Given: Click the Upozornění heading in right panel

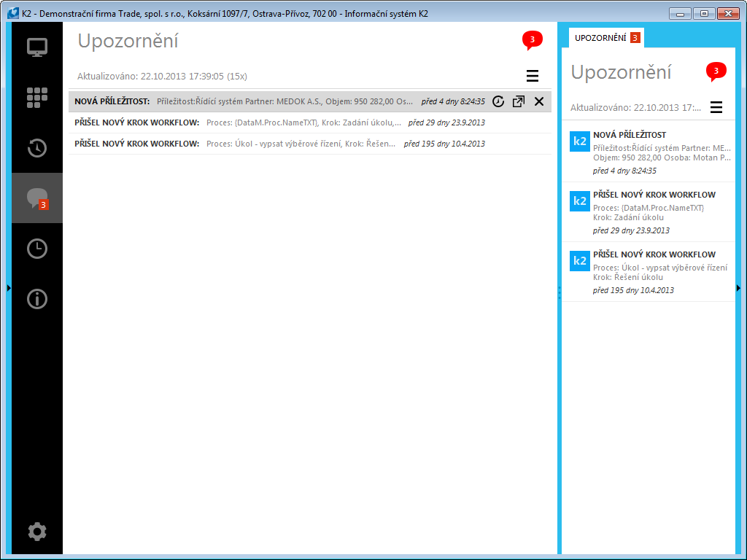Looking at the screenshot, I should click(621, 72).
